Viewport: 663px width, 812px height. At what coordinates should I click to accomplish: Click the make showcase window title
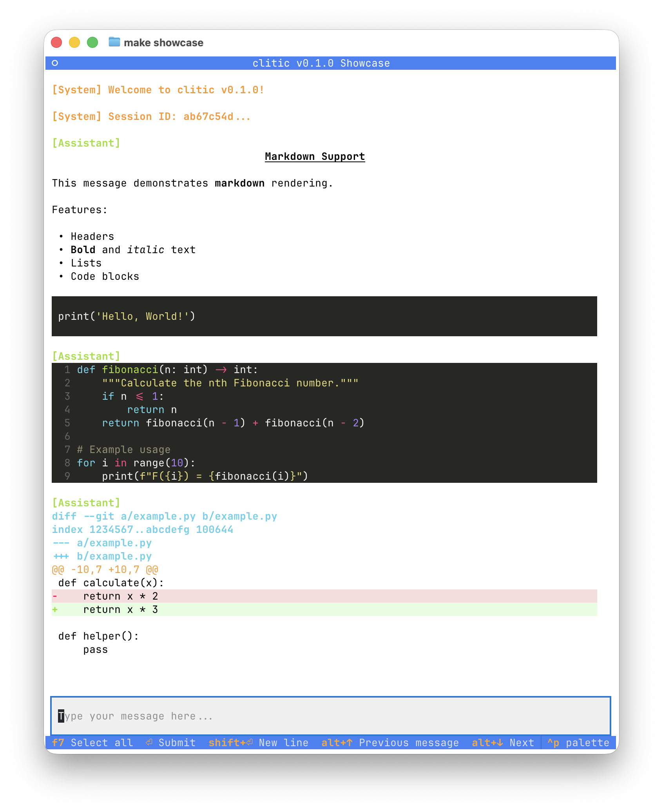click(164, 42)
